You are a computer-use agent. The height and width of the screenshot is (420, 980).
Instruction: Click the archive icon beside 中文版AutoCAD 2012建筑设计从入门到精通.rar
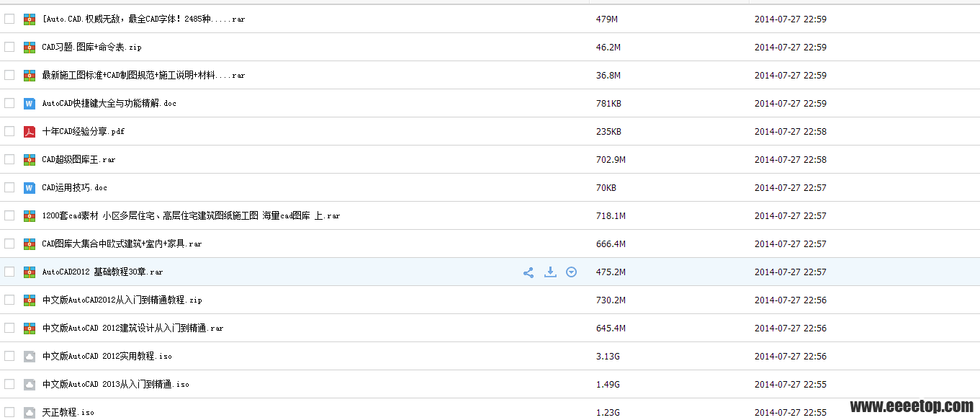(30, 329)
